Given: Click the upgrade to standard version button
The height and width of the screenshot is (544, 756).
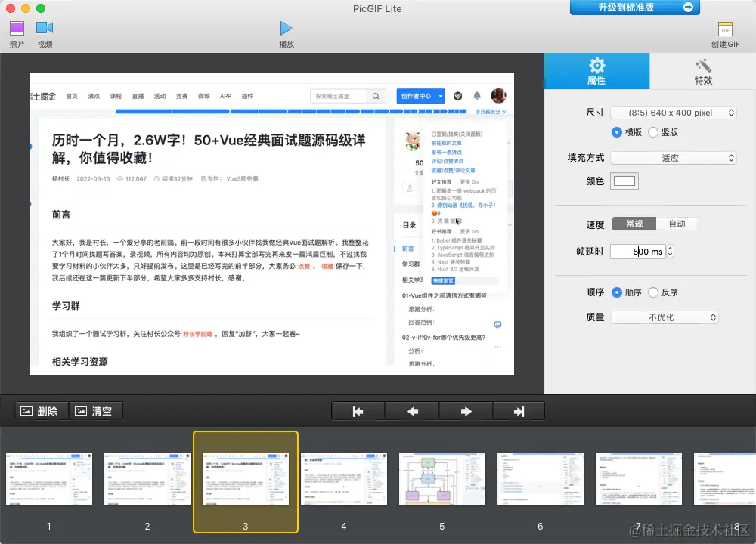Looking at the screenshot, I should click(634, 8).
